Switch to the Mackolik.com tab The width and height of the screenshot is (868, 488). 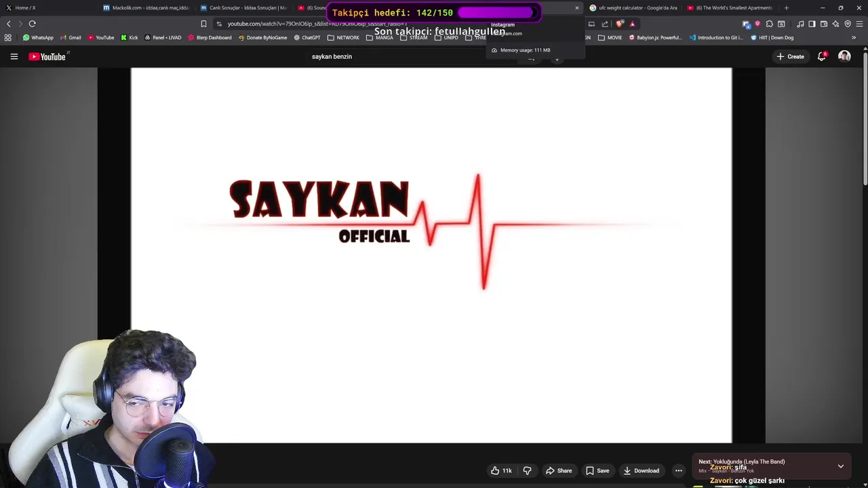[146, 7]
